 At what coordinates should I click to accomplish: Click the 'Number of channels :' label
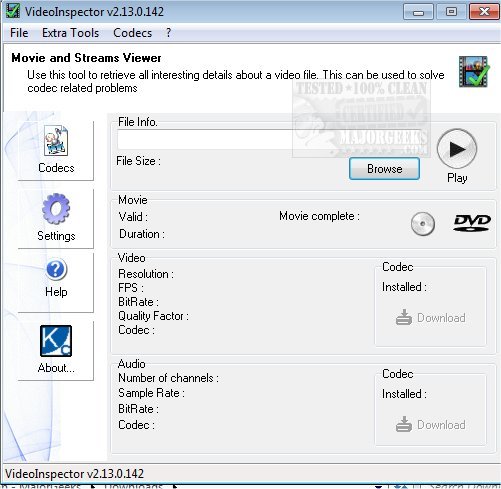pyautogui.click(x=168, y=378)
